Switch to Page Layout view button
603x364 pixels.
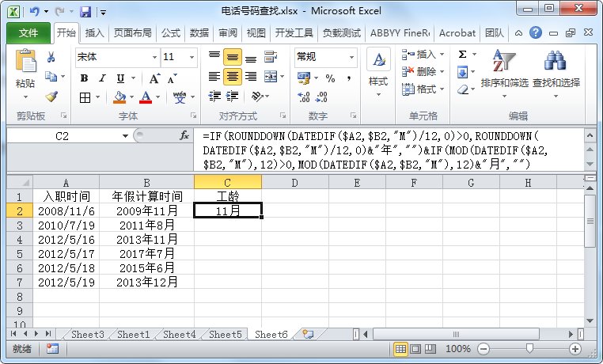coord(415,349)
